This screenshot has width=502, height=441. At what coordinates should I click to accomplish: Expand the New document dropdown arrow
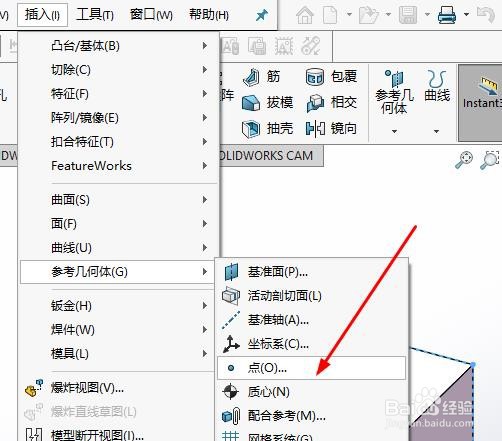(x=349, y=14)
